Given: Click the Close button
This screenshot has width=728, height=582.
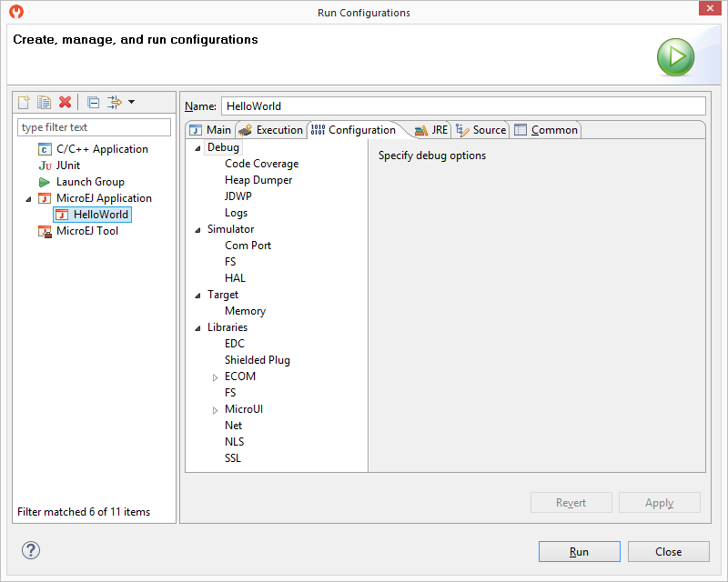Looking at the screenshot, I should pyautogui.click(x=668, y=552).
